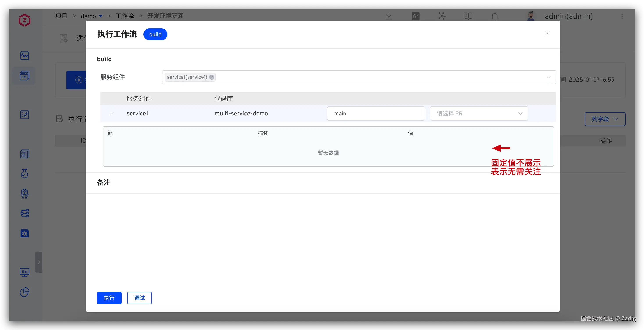Open the environment tree sidebar icon
Image resolution: width=644 pixels, height=330 pixels.
pyautogui.click(x=25, y=213)
